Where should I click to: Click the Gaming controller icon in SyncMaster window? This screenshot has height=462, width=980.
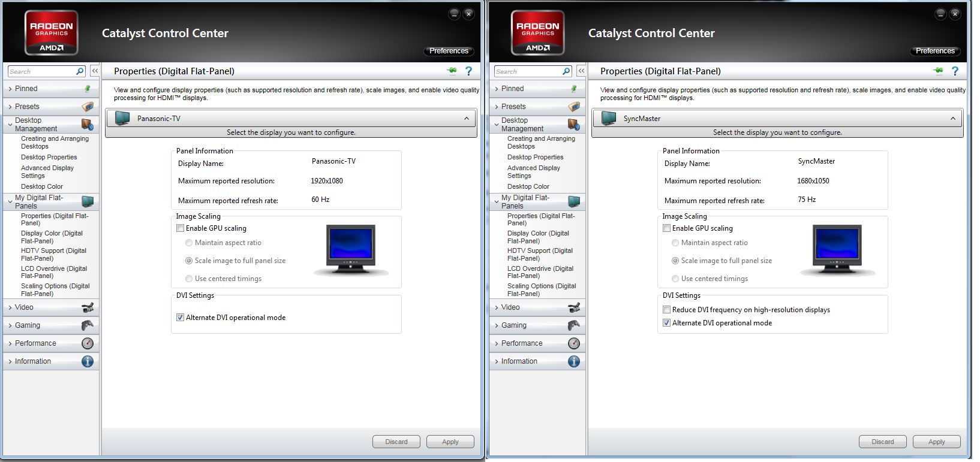click(574, 325)
